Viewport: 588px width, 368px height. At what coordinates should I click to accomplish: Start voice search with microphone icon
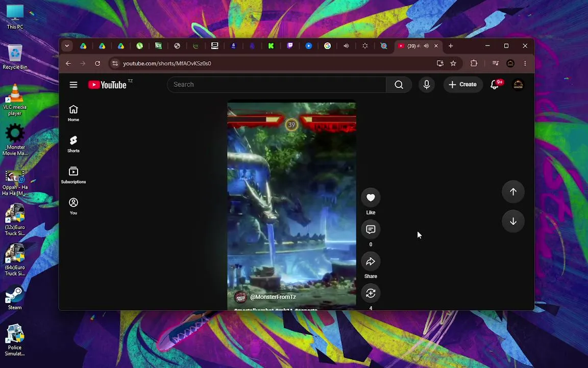(x=426, y=84)
